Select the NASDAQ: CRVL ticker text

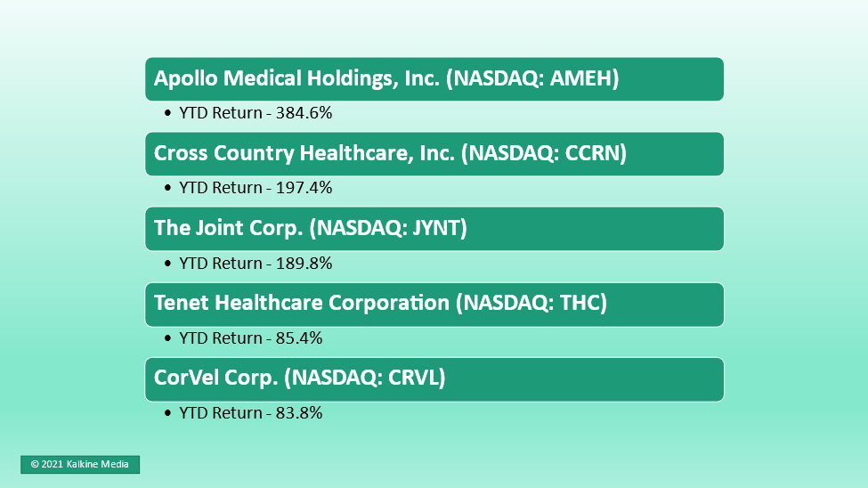(x=364, y=378)
